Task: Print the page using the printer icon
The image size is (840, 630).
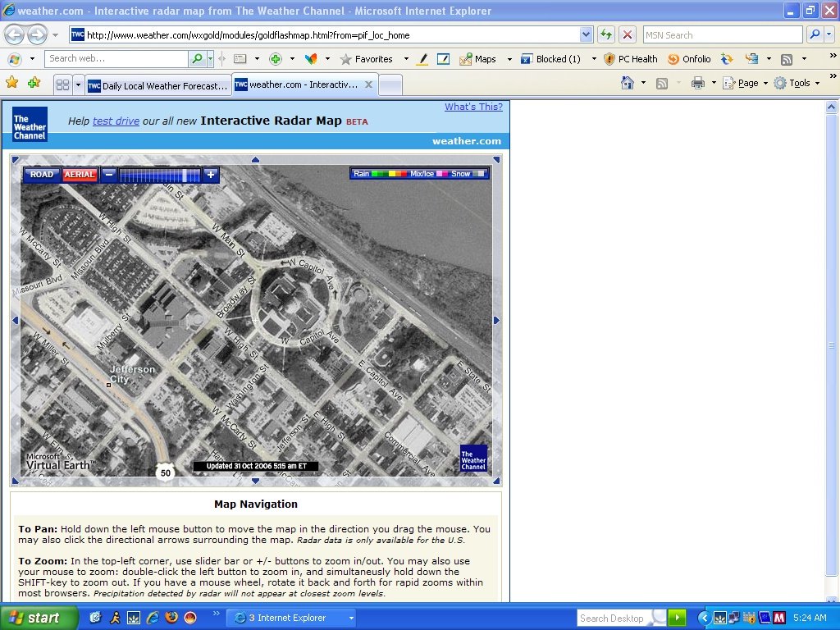Action: point(697,83)
